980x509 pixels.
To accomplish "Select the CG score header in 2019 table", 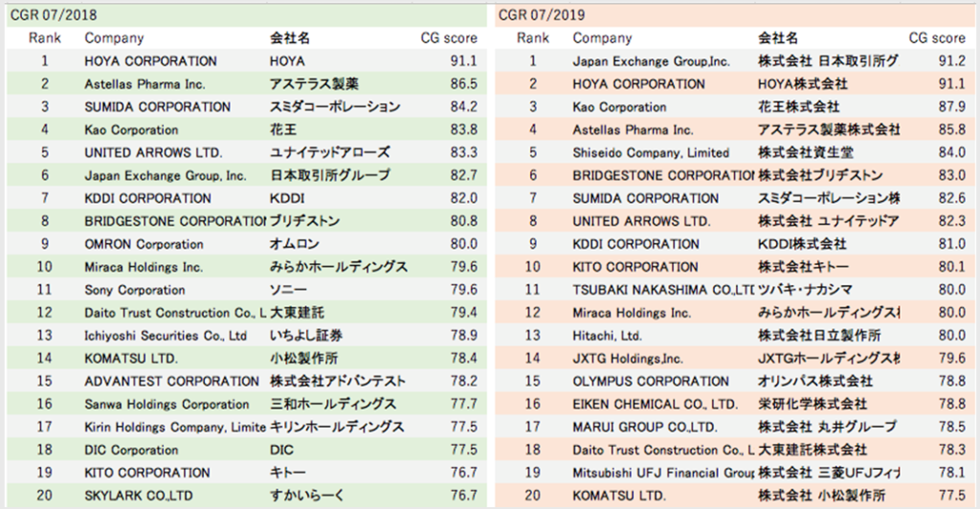I will click(937, 38).
